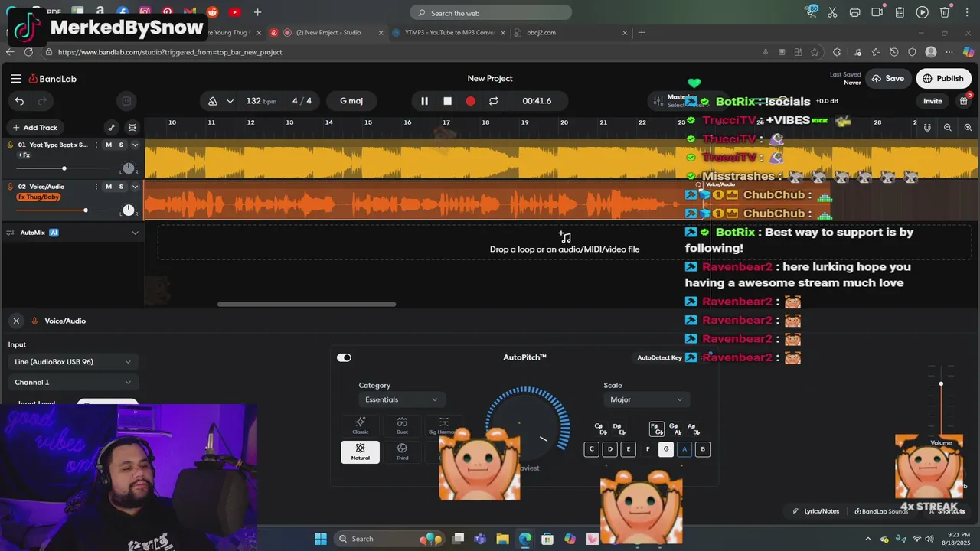Image resolution: width=980 pixels, height=551 pixels.
Task: Open the Channel 1 dropdown
Action: point(73,382)
